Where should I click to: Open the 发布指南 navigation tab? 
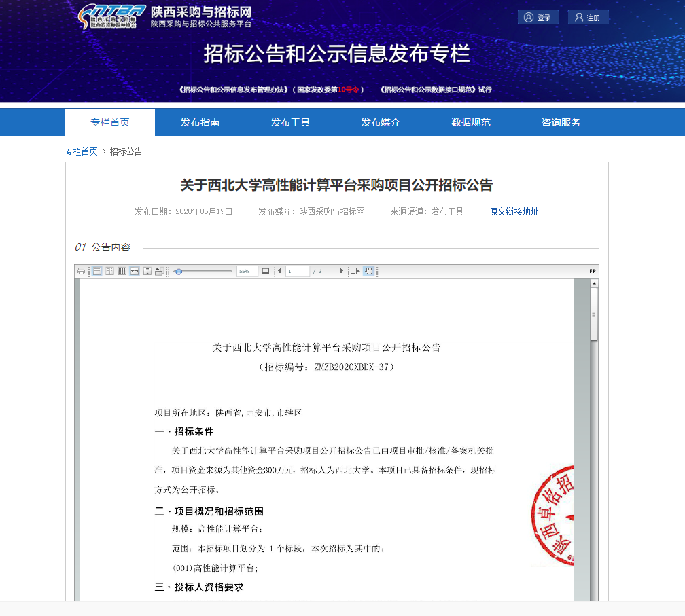click(200, 123)
